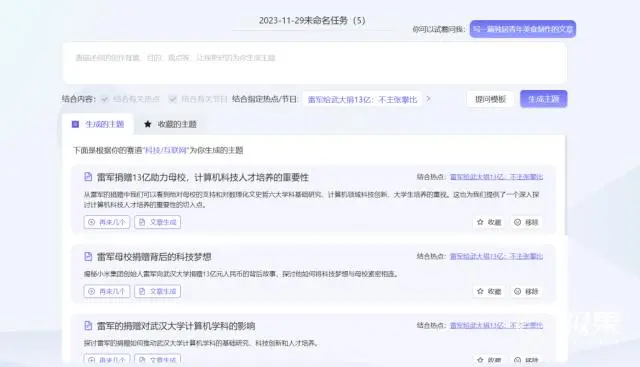Click the task title 2023-11-29未命名任务
This screenshot has height=367, width=640.
pyautogui.click(x=312, y=20)
